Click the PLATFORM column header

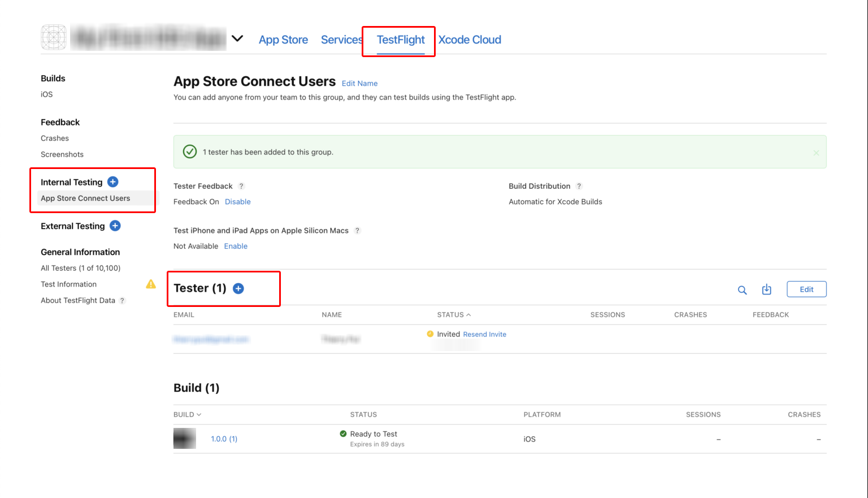pyautogui.click(x=542, y=414)
